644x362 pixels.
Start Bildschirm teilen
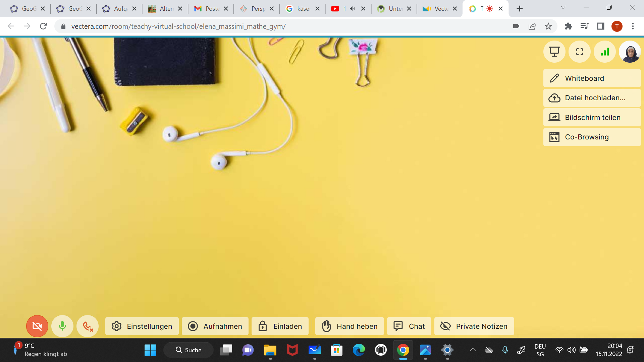coord(592,118)
